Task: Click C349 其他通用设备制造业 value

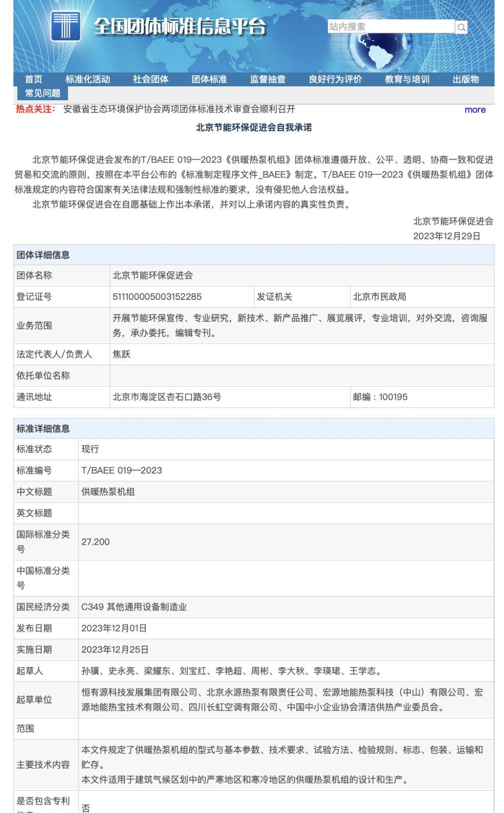Action: [134, 607]
